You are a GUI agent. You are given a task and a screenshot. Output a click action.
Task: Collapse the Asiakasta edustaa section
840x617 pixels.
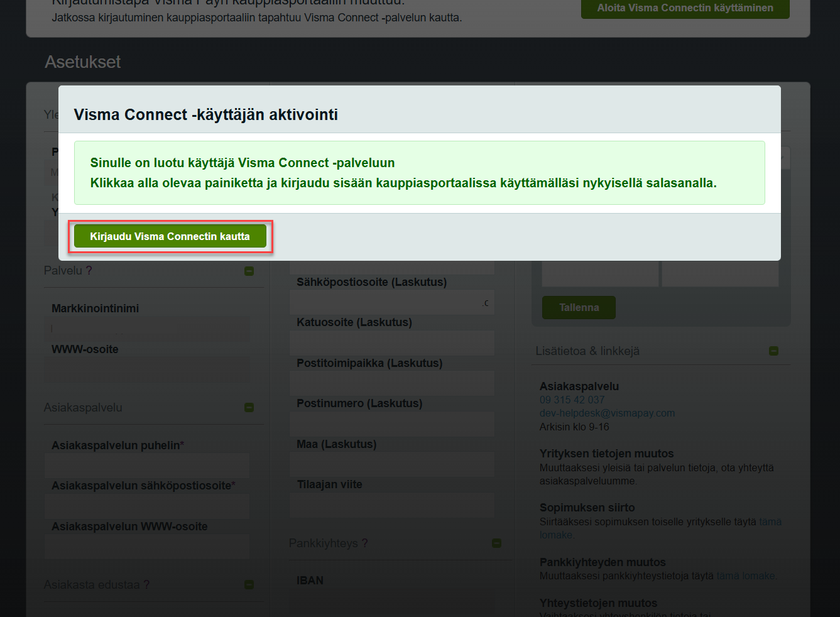tap(249, 584)
